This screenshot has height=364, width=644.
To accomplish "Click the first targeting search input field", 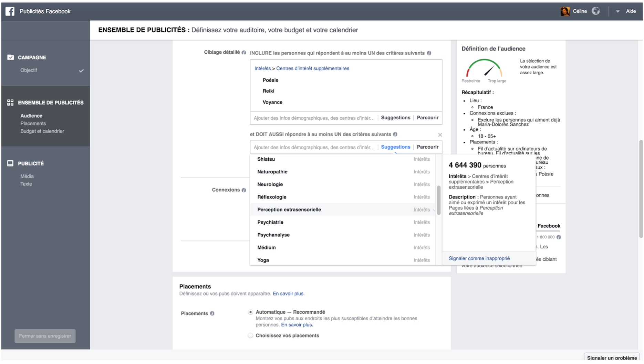I will tap(314, 118).
